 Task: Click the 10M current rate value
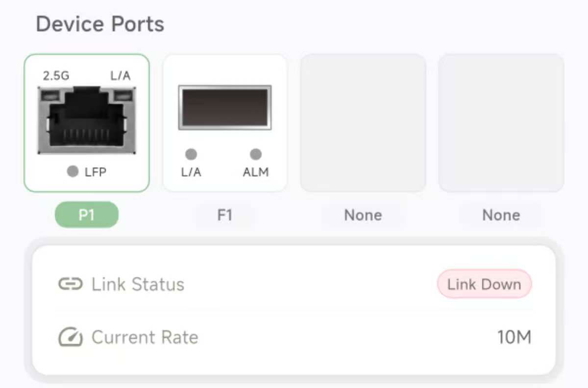(514, 337)
